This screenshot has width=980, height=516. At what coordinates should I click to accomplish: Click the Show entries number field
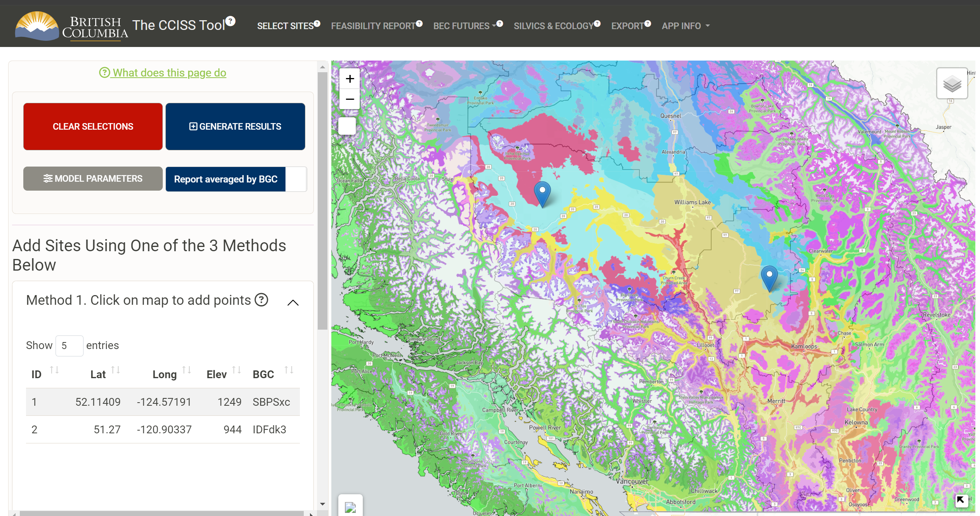[x=69, y=346]
